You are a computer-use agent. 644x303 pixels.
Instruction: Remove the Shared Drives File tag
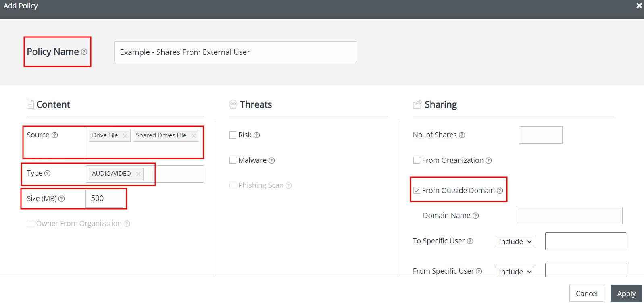click(x=194, y=136)
